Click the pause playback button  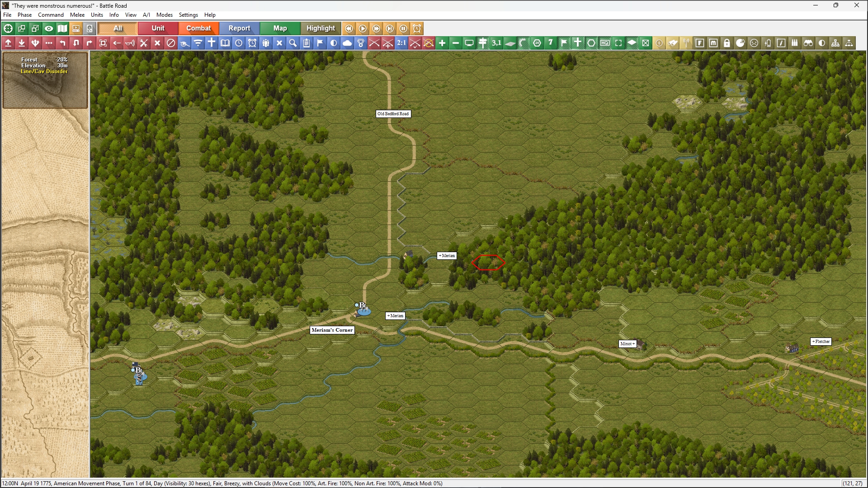(403, 28)
